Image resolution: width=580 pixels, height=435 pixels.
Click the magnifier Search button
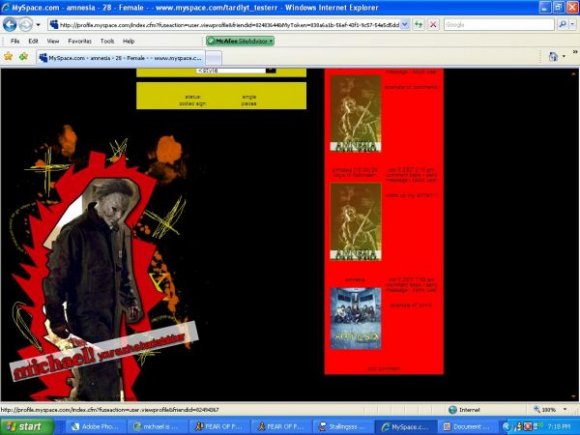tap(562, 25)
